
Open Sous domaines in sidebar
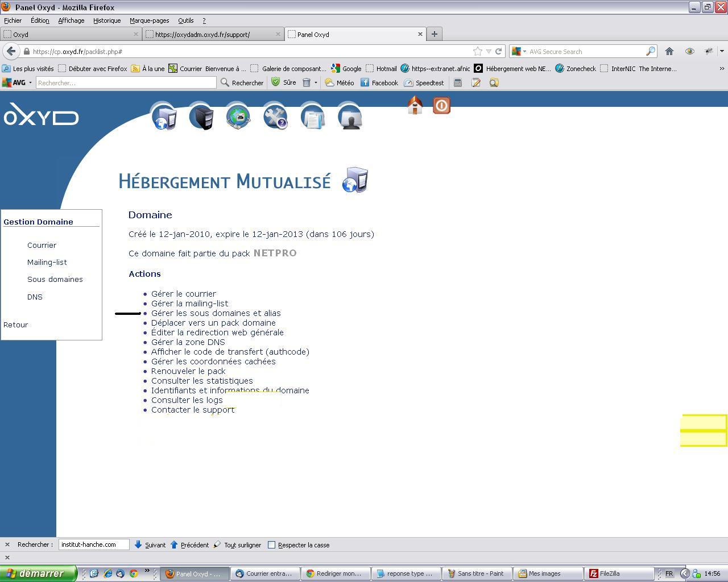[55, 279]
